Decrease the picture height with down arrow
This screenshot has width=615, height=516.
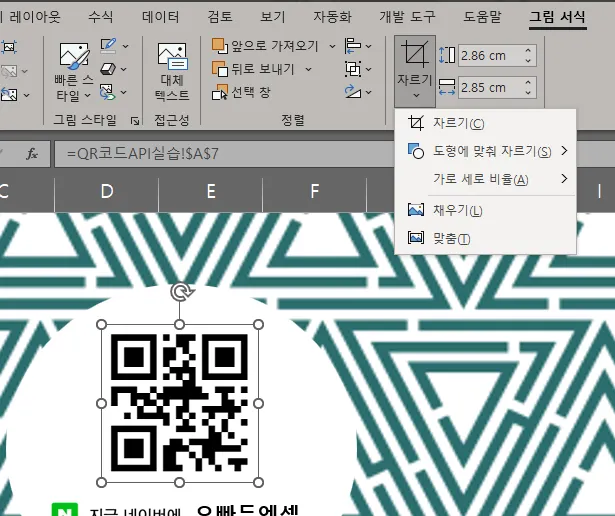point(528,60)
